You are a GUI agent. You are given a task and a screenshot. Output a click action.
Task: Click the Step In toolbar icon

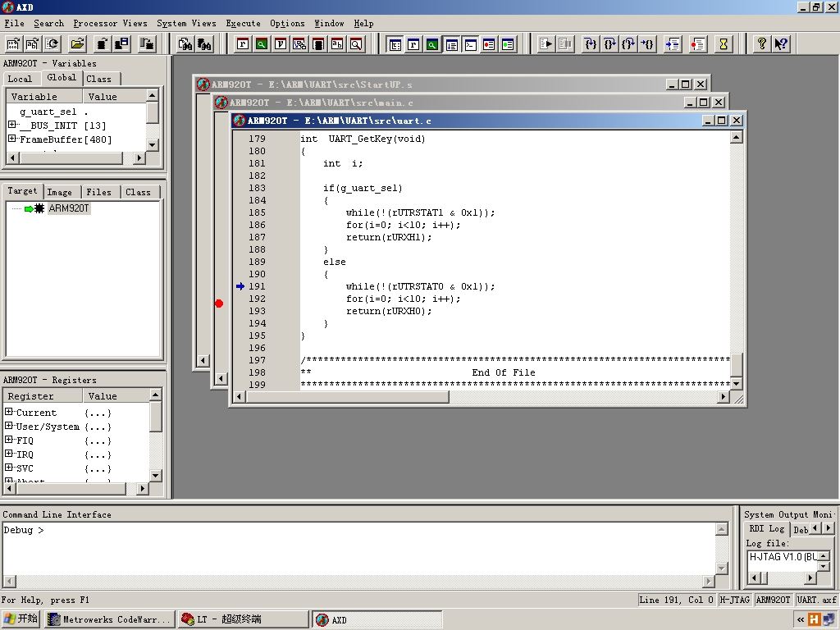591,44
